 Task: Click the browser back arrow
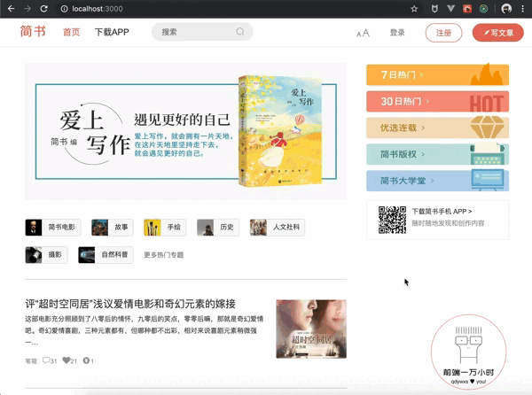11,9
